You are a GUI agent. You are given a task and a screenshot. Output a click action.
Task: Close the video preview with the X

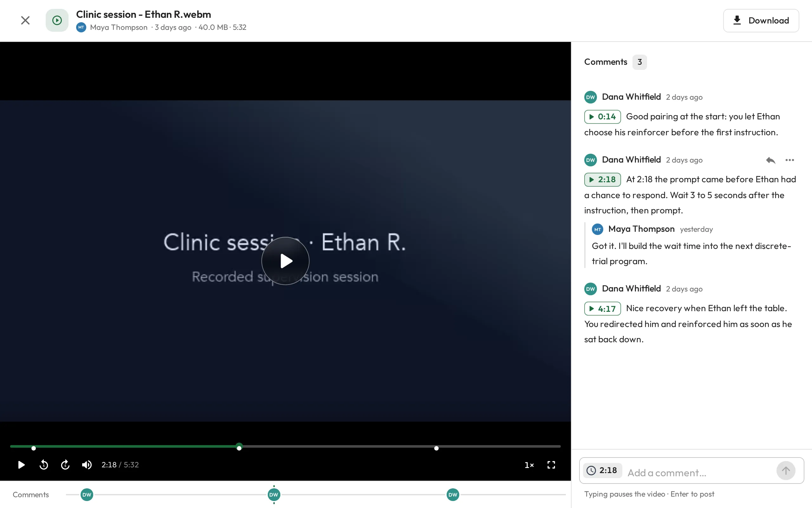(x=25, y=21)
